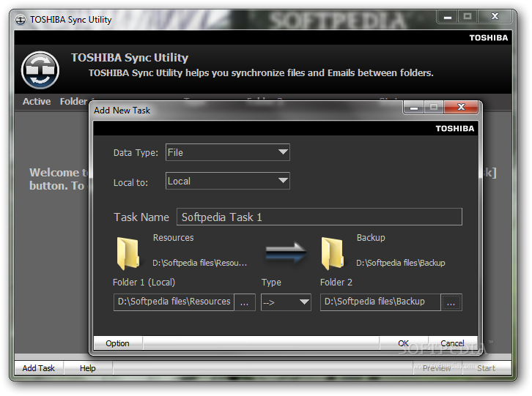The image size is (532, 396).
Task: Open Help in the main window
Action: coord(88,368)
